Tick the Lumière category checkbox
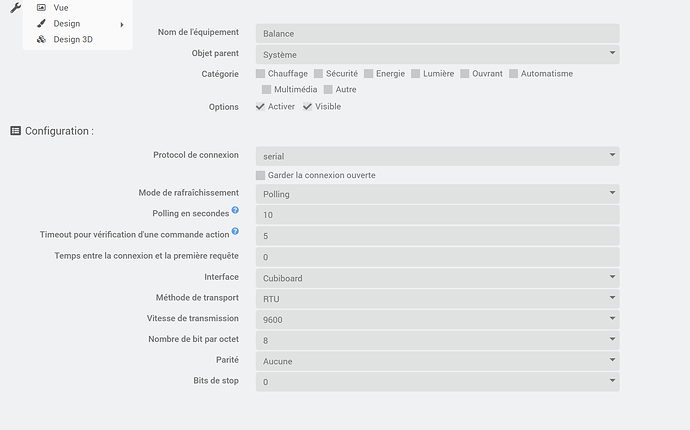 (x=416, y=74)
